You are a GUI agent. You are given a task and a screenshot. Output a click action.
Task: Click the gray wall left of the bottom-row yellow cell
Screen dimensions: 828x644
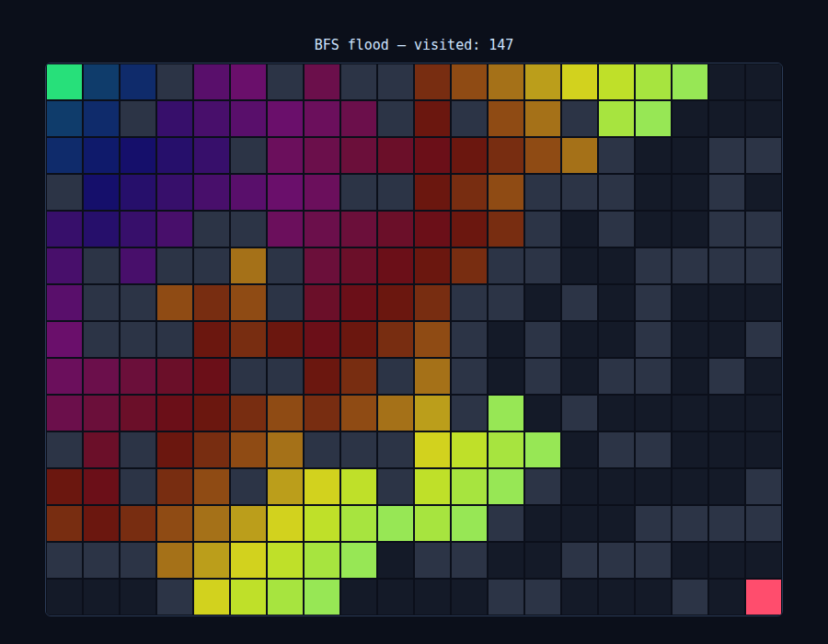(x=175, y=597)
